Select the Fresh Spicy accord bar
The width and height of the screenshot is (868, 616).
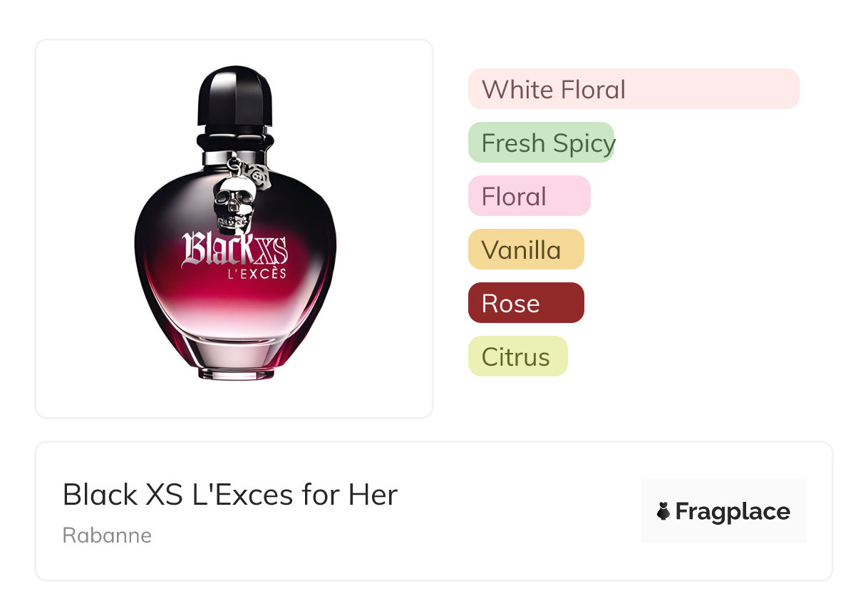[x=541, y=143]
